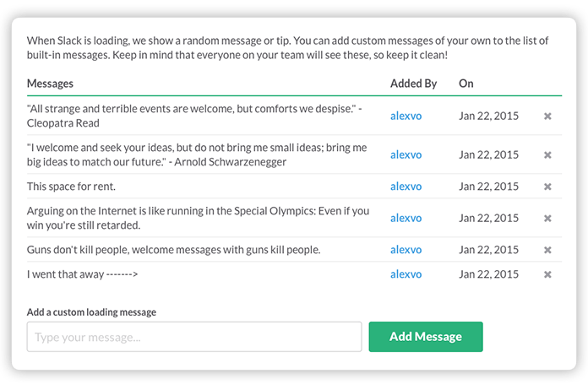Image resolution: width=588 pixels, height=390 pixels.
Task: Click the Add Message button
Action: (x=426, y=337)
